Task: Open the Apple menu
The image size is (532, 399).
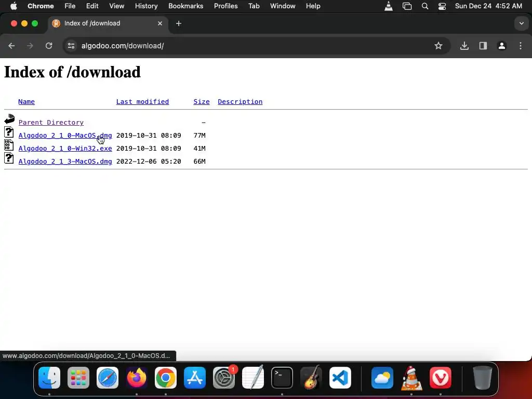Action: pyautogui.click(x=14, y=6)
